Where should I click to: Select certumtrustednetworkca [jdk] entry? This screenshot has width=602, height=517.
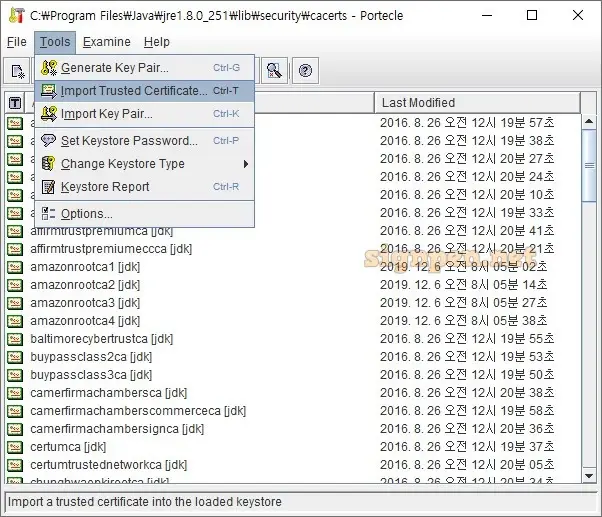click(109, 465)
